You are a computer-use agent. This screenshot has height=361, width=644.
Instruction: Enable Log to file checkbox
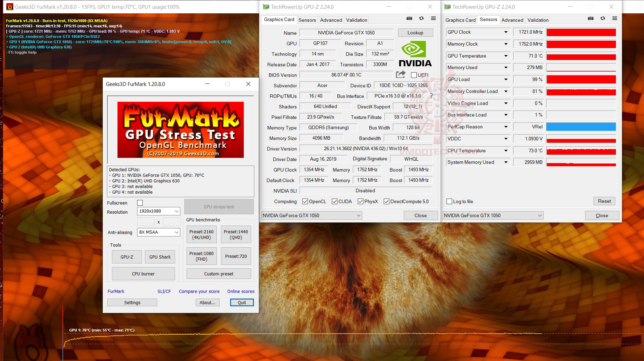(x=449, y=201)
